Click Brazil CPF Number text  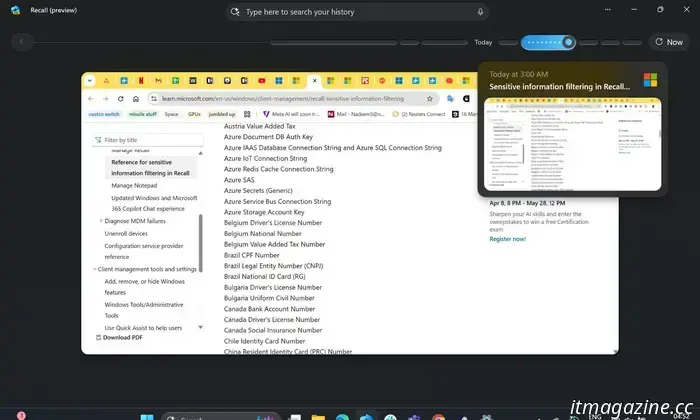click(251, 255)
